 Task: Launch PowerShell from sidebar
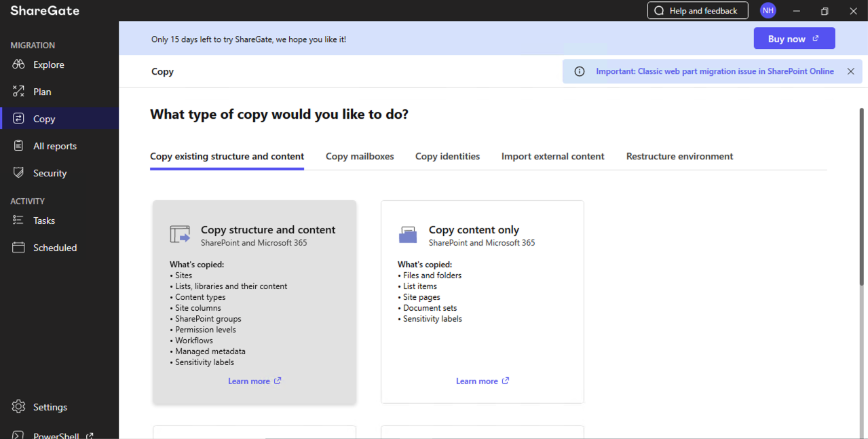click(x=60, y=436)
